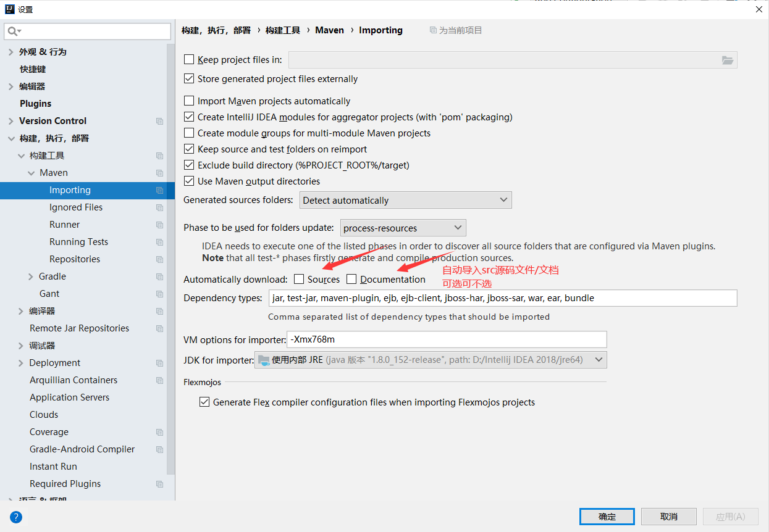Click the search magnifier icon in settings
Screen dimensions: 769x532
pos(14,31)
